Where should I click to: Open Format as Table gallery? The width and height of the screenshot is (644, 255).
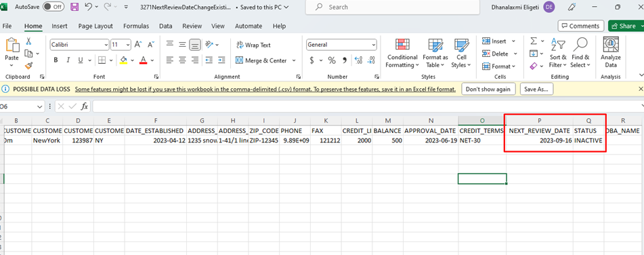coord(435,53)
